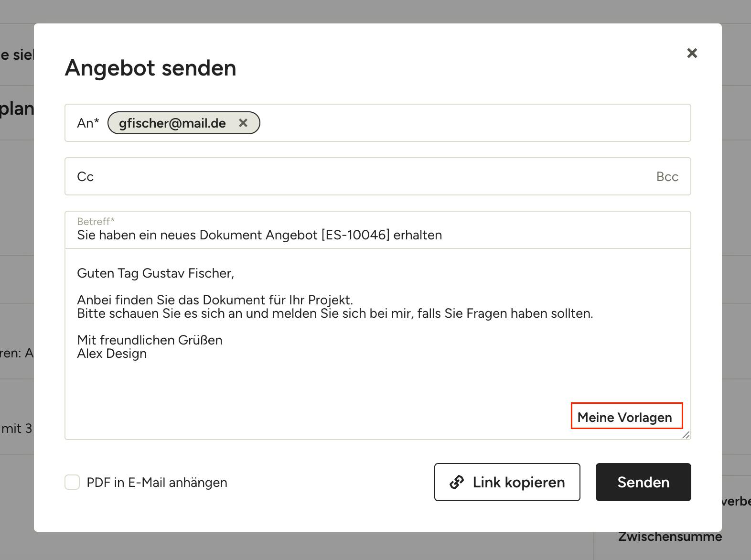Select the gfischer@mail.de recipient chip
751x560 pixels.
click(x=172, y=123)
